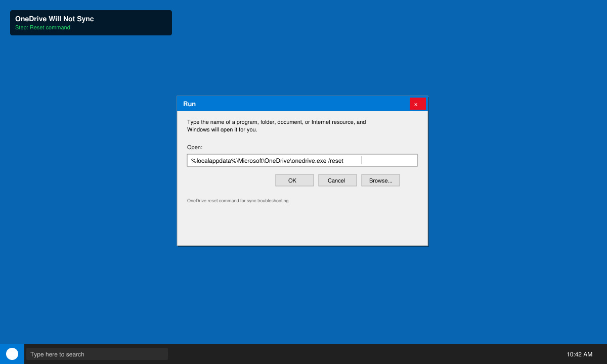607x364 pixels.
Task: Select the 'Open:' label text
Action: click(x=195, y=147)
